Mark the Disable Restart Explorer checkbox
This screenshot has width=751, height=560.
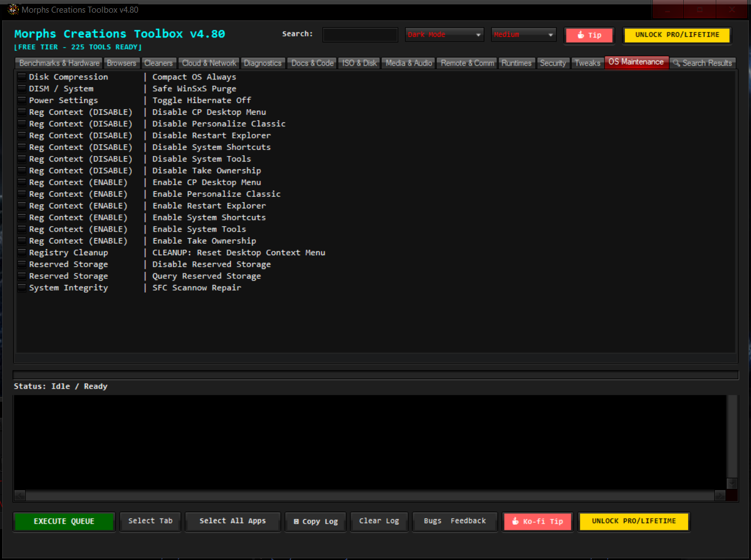[22, 135]
